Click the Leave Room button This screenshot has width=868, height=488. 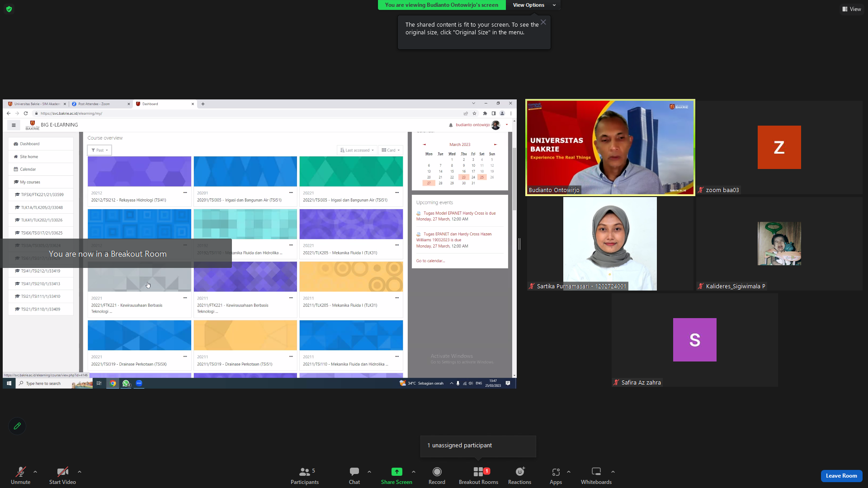(841, 476)
